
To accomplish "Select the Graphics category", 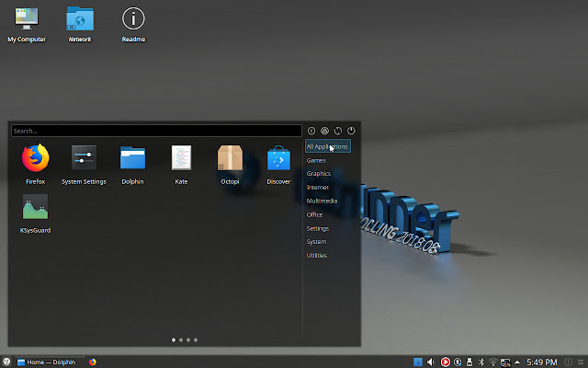I will pyautogui.click(x=319, y=174).
